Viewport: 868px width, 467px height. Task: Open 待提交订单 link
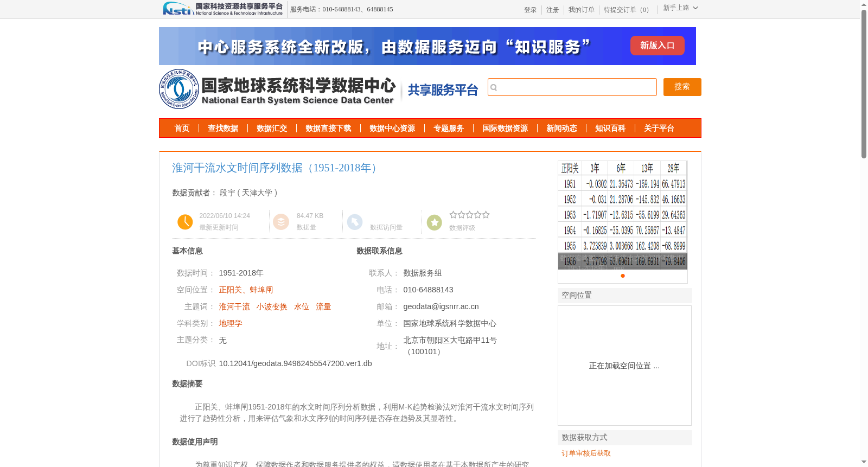point(628,10)
